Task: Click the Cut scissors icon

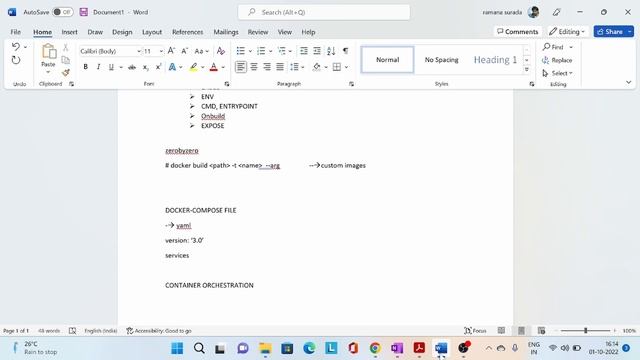Action: pyautogui.click(x=65, y=48)
